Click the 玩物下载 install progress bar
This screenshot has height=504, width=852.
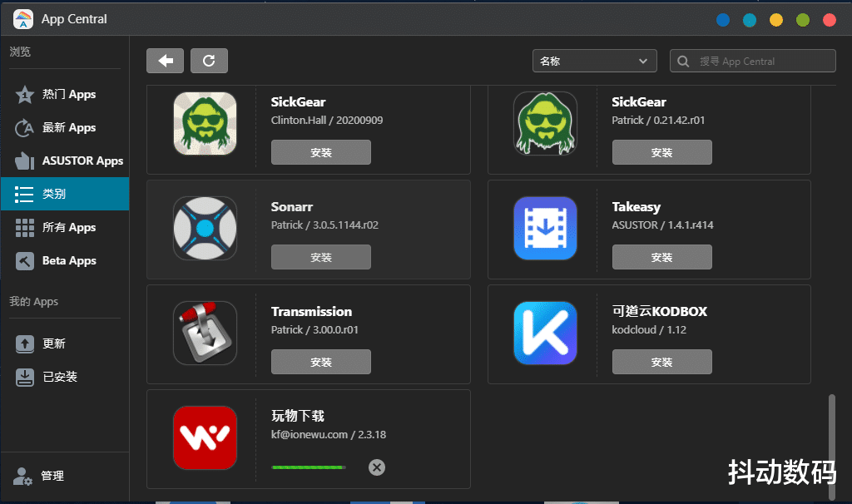(309, 467)
